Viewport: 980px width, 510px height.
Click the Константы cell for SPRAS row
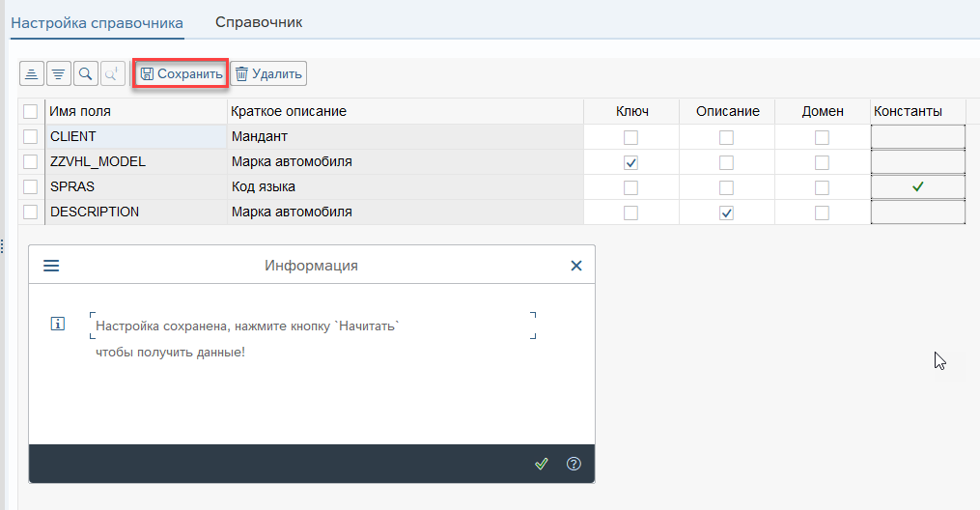[917, 187]
